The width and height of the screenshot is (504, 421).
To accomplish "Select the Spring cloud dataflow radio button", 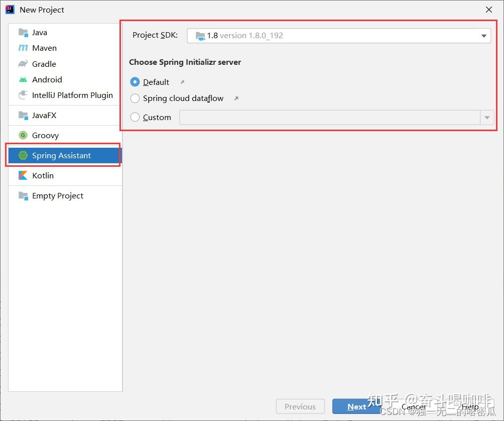I will pyautogui.click(x=135, y=98).
